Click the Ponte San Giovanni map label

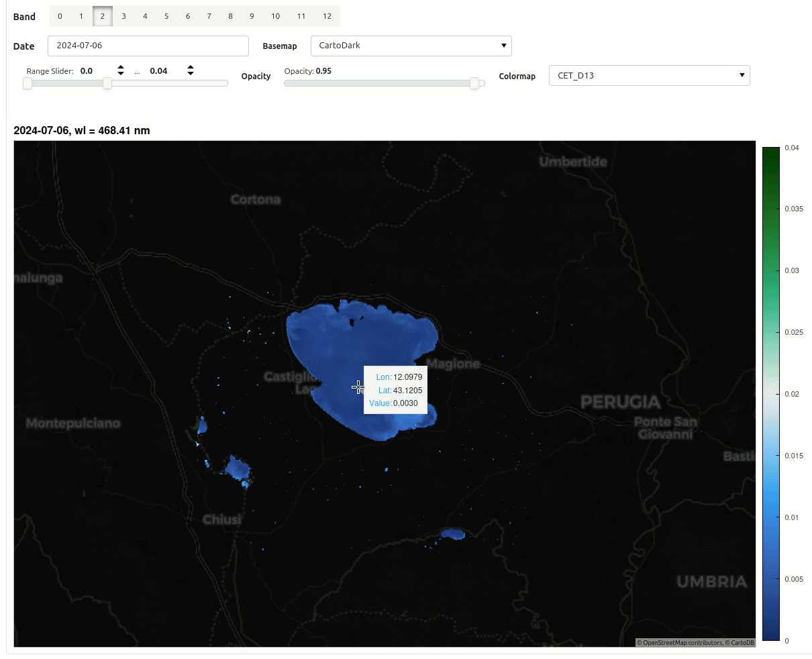coord(666,427)
